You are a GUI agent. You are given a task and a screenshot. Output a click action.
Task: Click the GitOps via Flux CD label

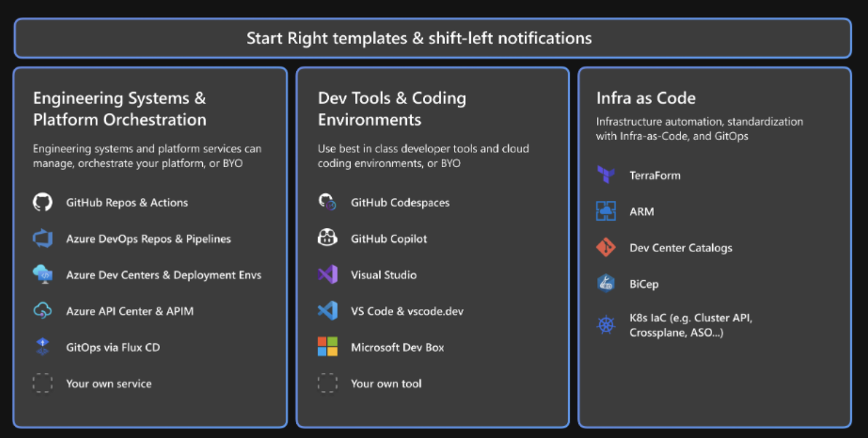[113, 347]
